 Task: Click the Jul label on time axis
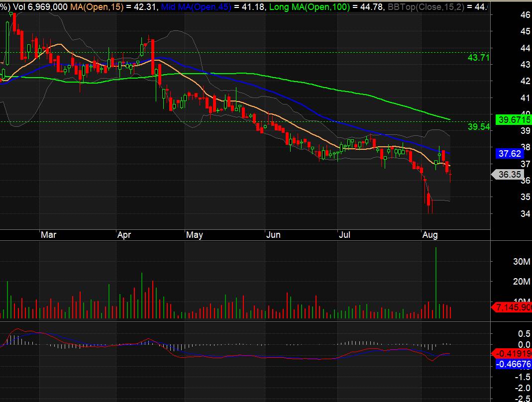pyautogui.click(x=344, y=234)
